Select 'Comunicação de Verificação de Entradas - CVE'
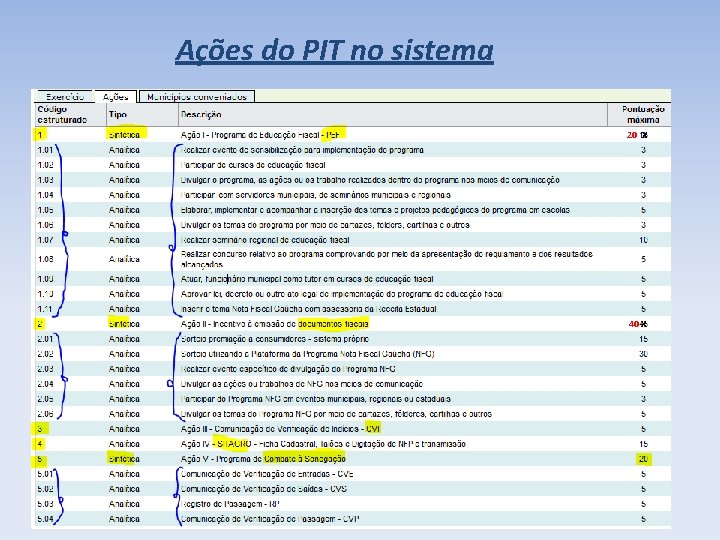 pos(267,474)
